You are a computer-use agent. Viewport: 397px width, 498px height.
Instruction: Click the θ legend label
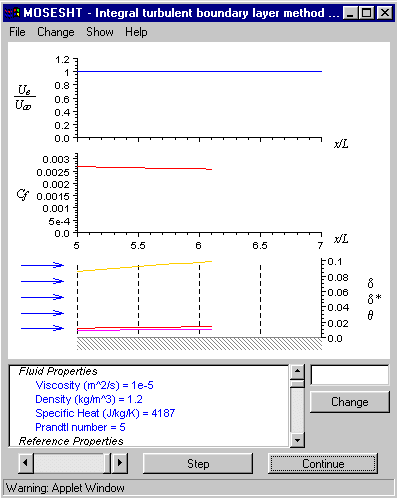370,315
